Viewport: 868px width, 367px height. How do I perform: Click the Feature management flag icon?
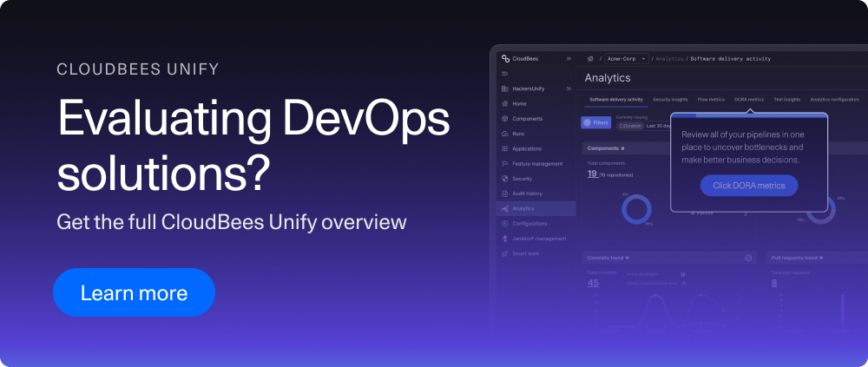pos(505,163)
